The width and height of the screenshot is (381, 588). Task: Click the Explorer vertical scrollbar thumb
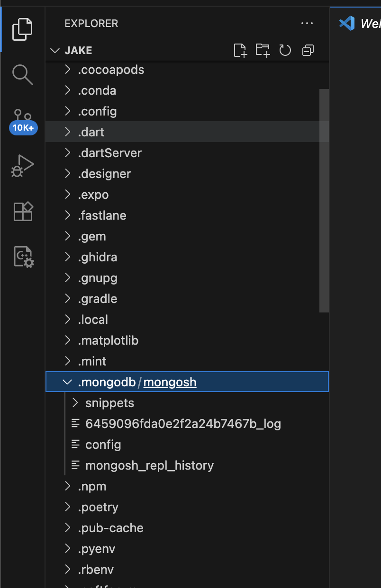[324, 201]
